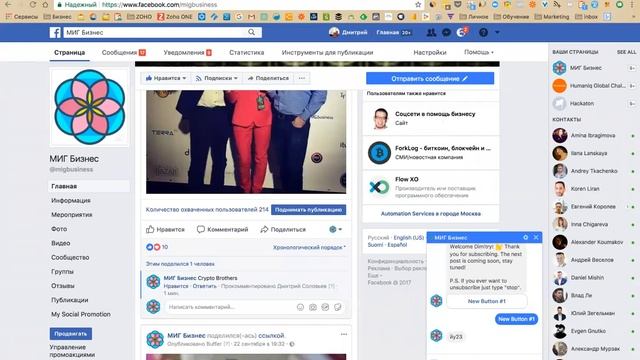The width and height of the screenshot is (640, 360).
Task: Click Ответить under the comment
Action: 204,286
